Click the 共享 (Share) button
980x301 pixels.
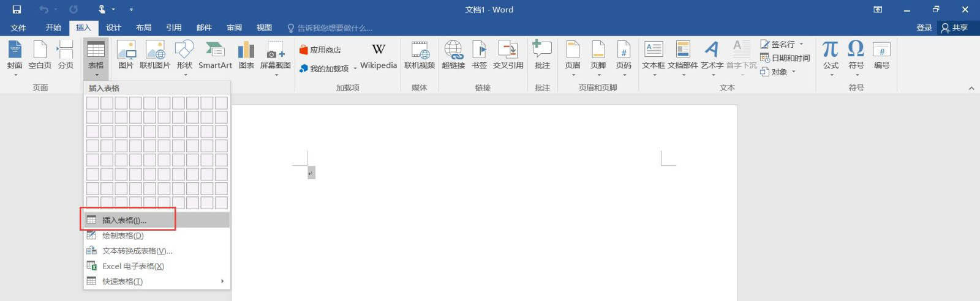(x=954, y=28)
